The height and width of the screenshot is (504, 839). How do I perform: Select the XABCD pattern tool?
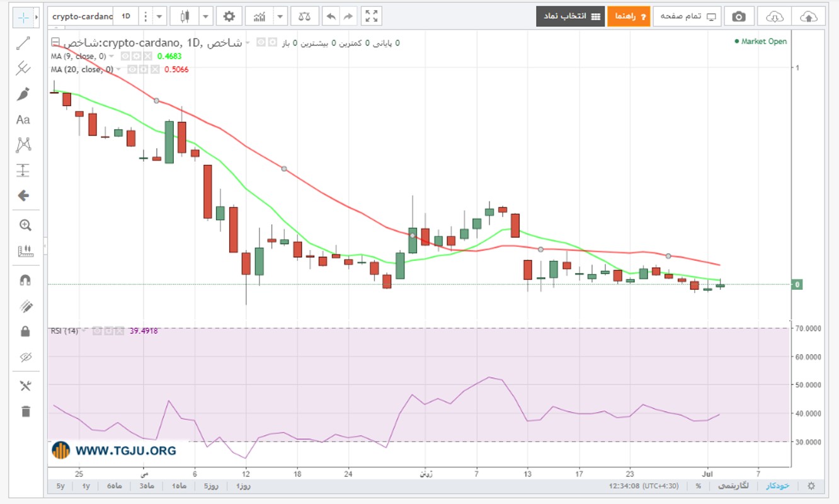23,145
